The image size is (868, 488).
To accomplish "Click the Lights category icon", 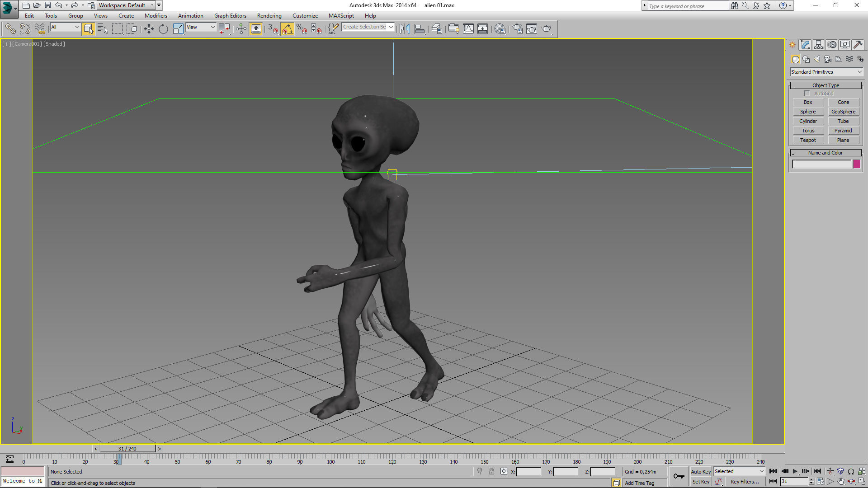I will click(817, 59).
